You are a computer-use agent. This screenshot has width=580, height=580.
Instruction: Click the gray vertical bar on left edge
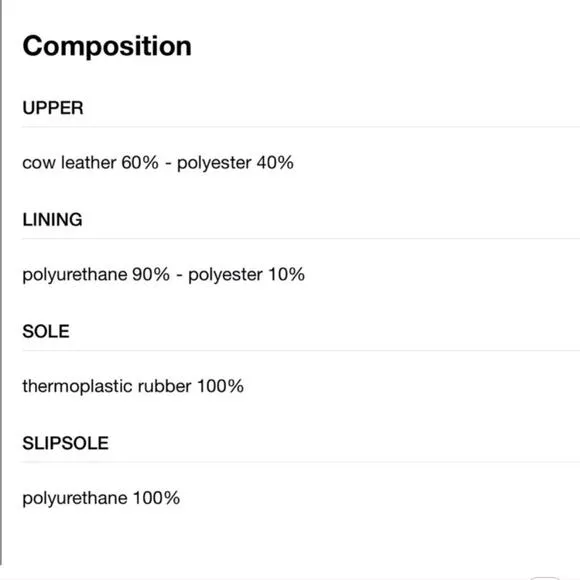click(x=1, y=283)
